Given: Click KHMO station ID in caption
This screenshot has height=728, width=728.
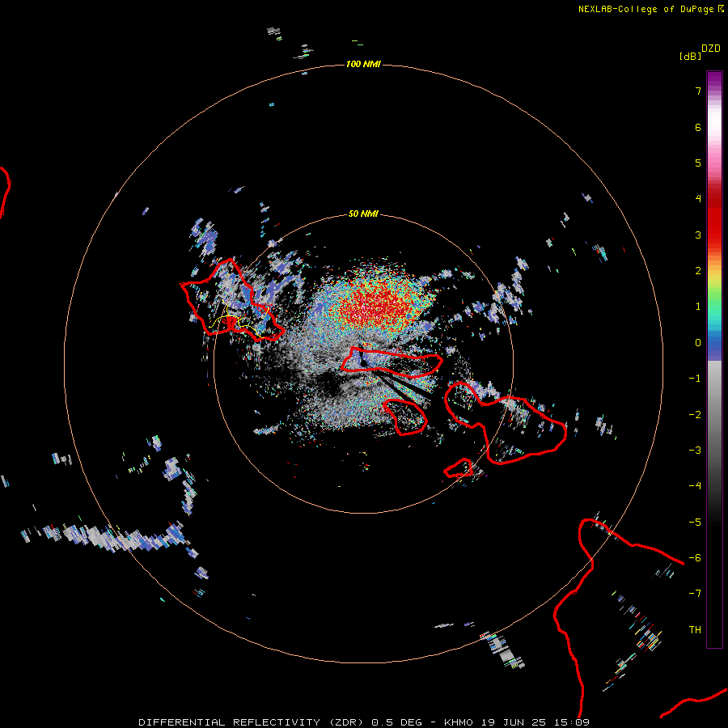Looking at the screenshot, I should click(x=459, y=722).
